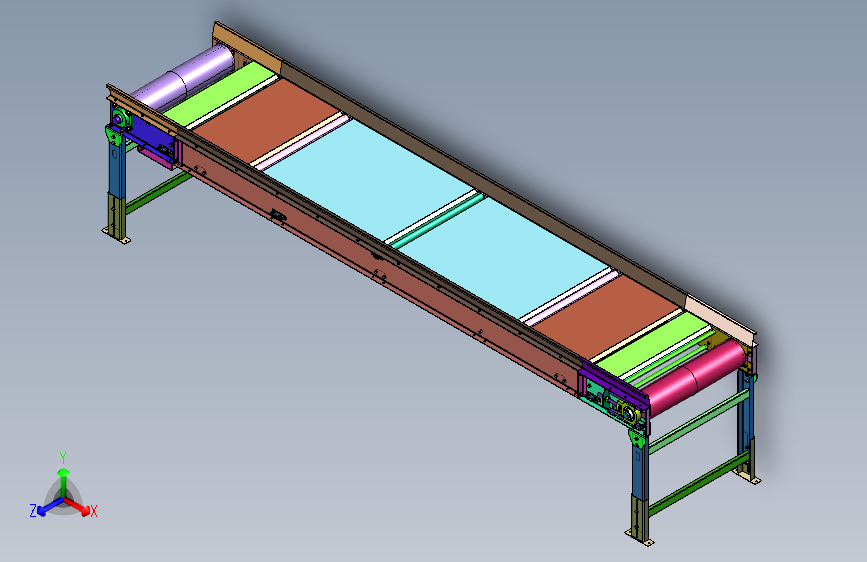Screen dimensions: 867x562
Task: Click the red X axis on the orientation triad
Action: click(x=77, y=506)
